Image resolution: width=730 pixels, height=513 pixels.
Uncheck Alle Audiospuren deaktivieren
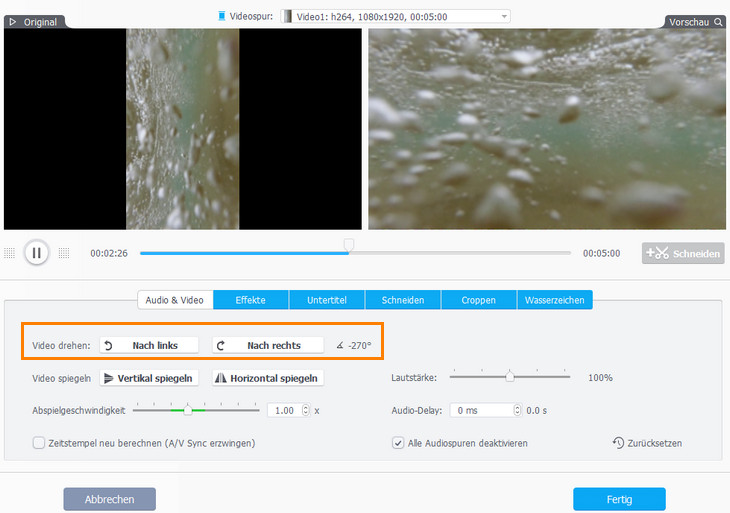click(398, 443)
